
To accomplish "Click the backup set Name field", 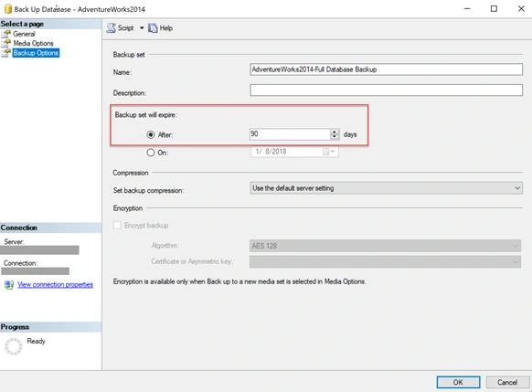I will click(x=386, y=69).
